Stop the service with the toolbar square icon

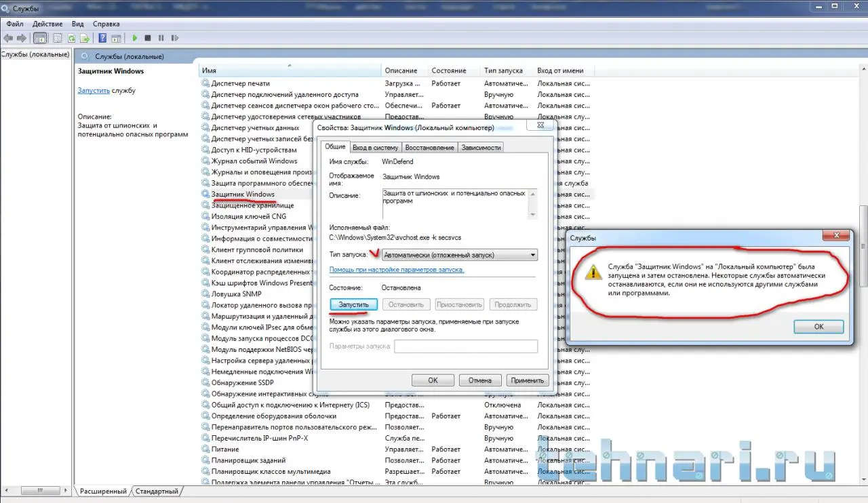pyautogui.click(x=148, y=38)
